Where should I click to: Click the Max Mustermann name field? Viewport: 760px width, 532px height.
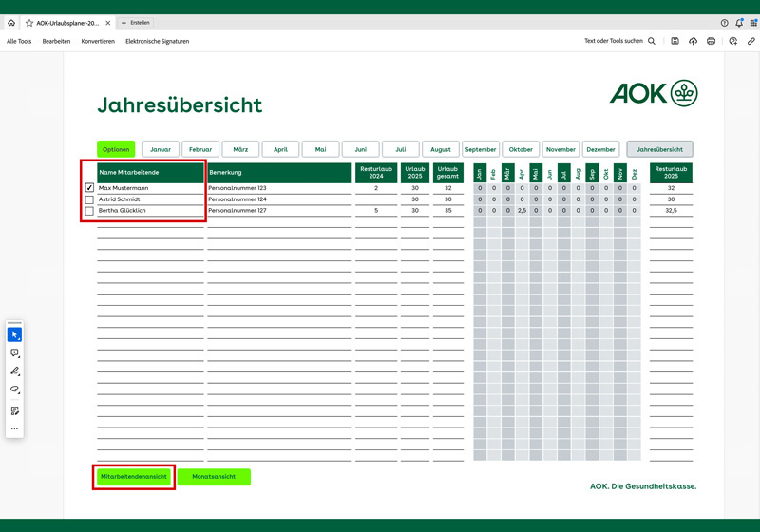click(150, 188)
